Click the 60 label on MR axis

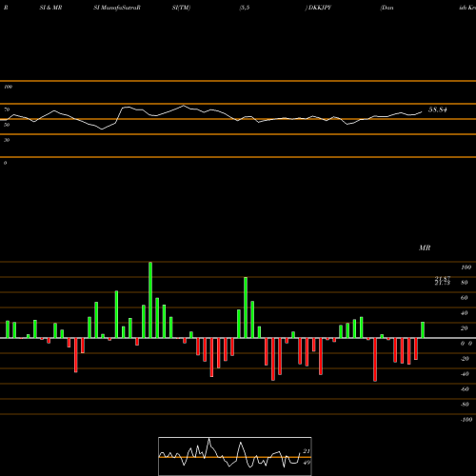[465, 298]
